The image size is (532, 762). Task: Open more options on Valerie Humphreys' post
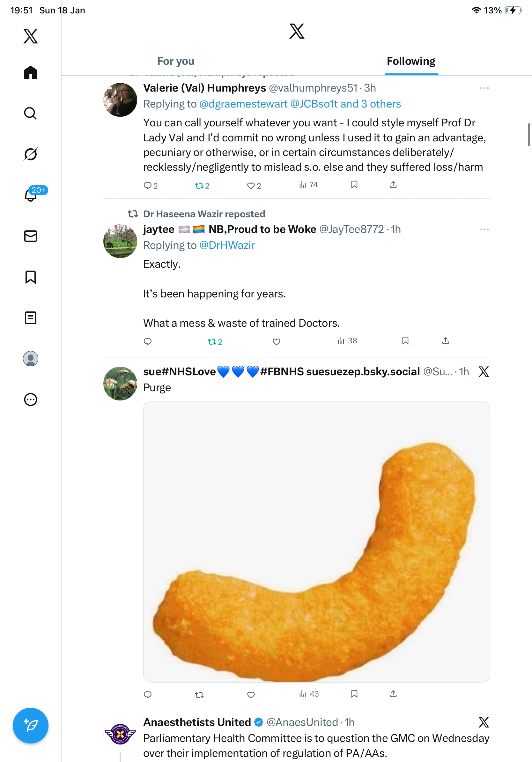484,88
